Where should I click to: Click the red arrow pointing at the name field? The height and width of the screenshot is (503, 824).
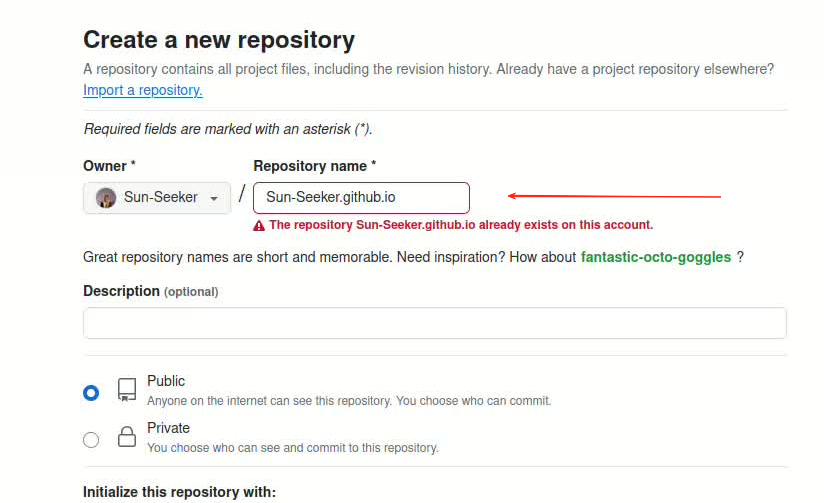point(614,197)
